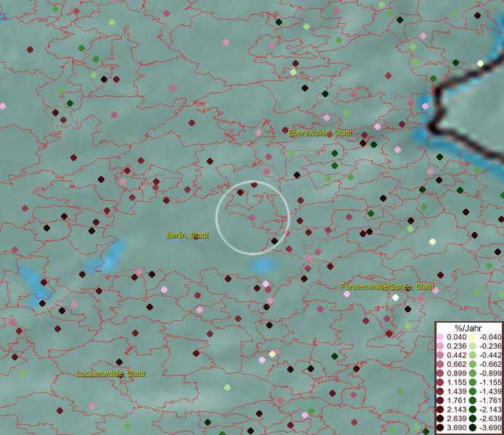
Task: Click the '%/Jahr' legend title
Action: coord(468,328)
